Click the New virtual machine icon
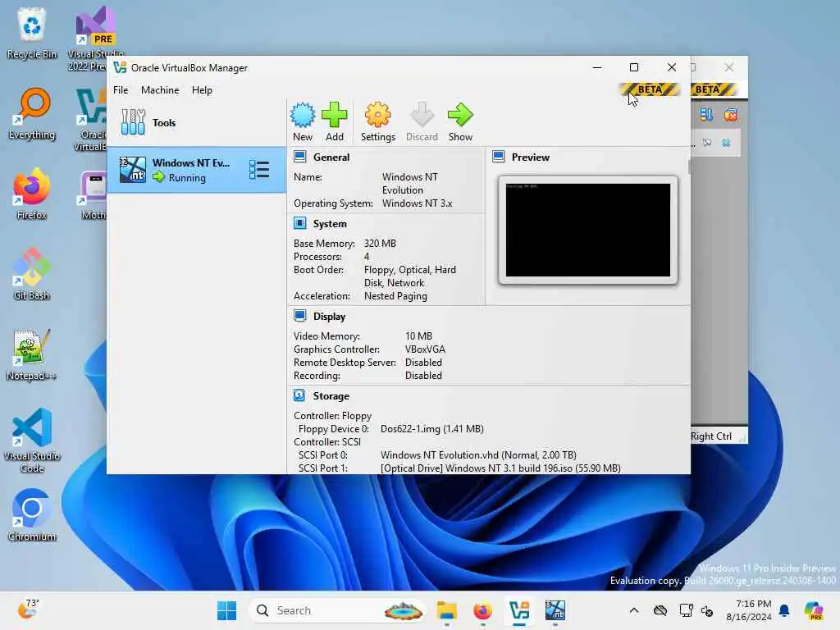Screen dimensions: 840x630 click(303, 115)
